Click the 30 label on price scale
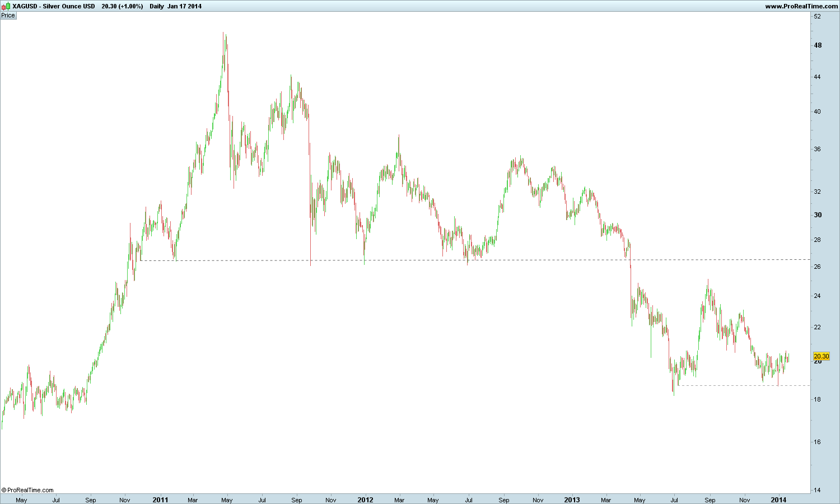This screenshot has width=840, height=504. (x=818, y=215)
